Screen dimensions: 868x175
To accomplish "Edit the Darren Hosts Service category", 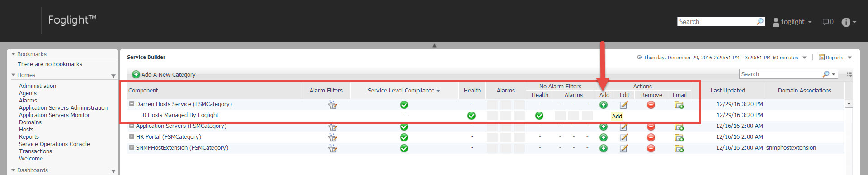I will click(624, 105).
